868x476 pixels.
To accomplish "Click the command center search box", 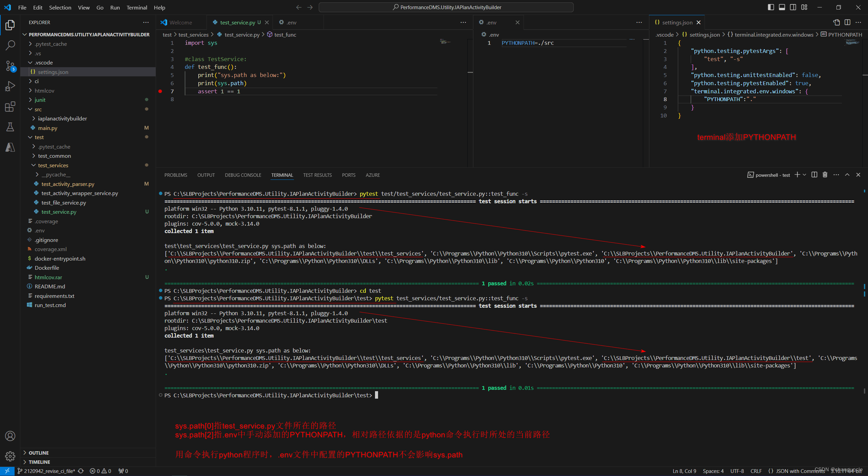I will [x=446, y=7].
